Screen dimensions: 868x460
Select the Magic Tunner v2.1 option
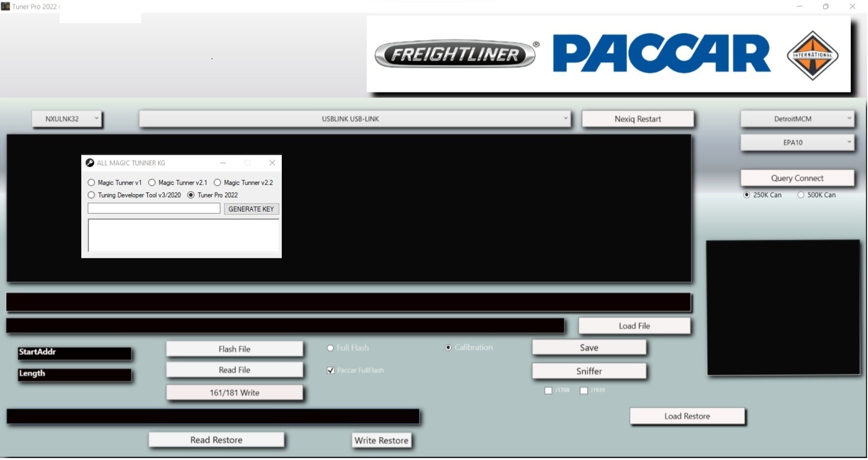point(152,182)
